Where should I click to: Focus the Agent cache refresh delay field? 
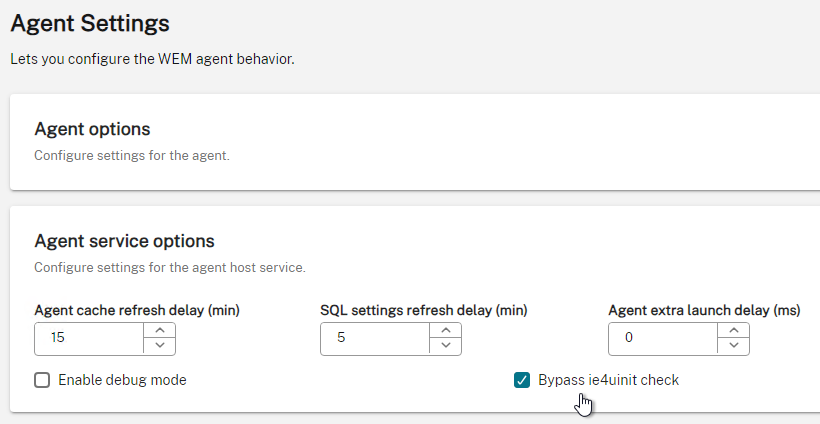point(89,339)
